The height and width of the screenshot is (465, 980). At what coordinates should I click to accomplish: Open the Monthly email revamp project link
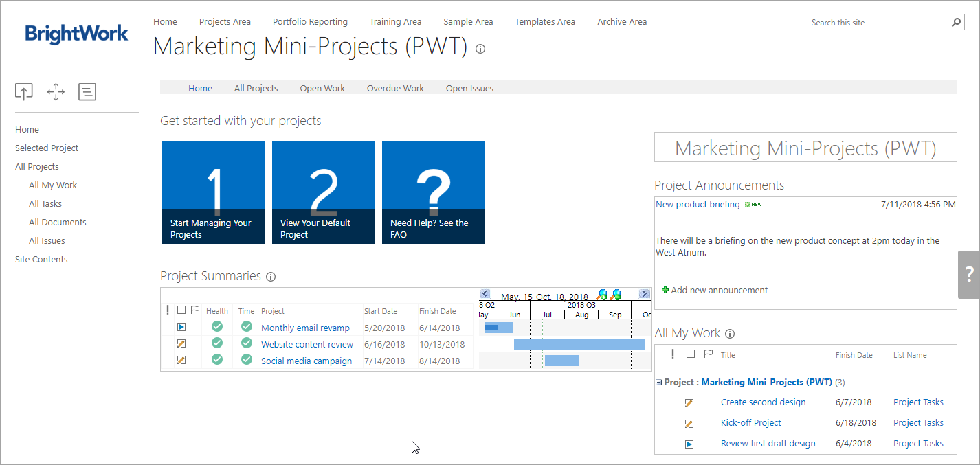coord(305,328)
